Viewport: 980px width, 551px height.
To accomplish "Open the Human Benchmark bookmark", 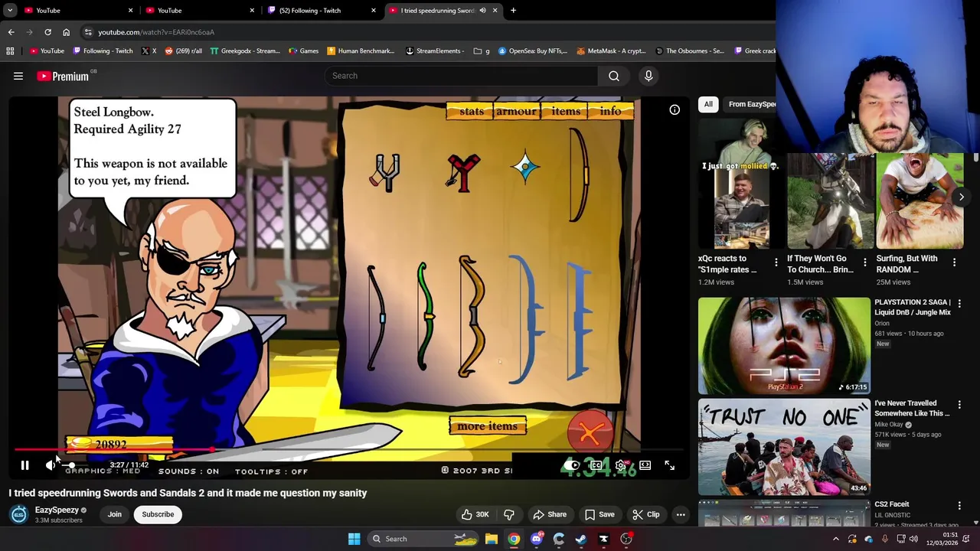I will [361, 51].
